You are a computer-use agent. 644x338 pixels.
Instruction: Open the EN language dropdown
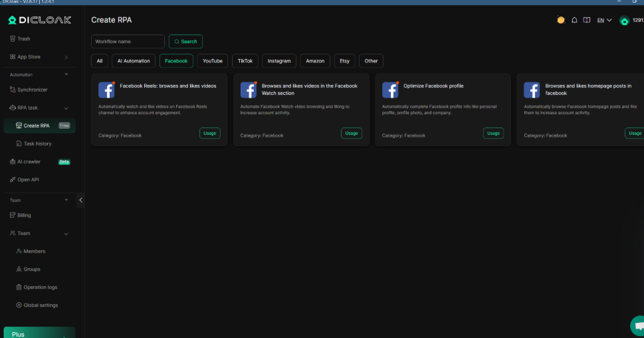click(x=604, y=20)
